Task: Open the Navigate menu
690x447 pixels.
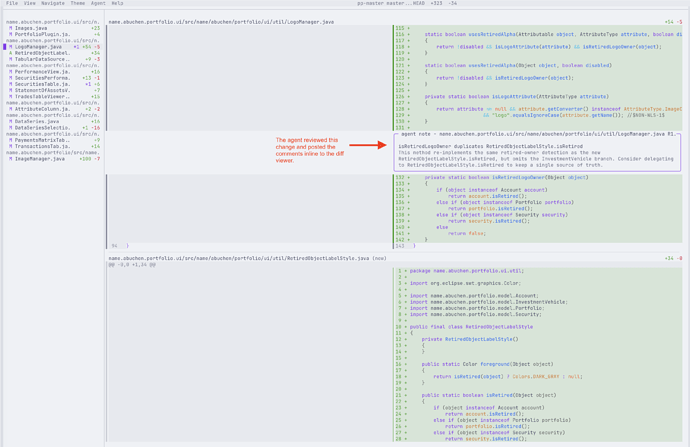Action: coord(53,3)
